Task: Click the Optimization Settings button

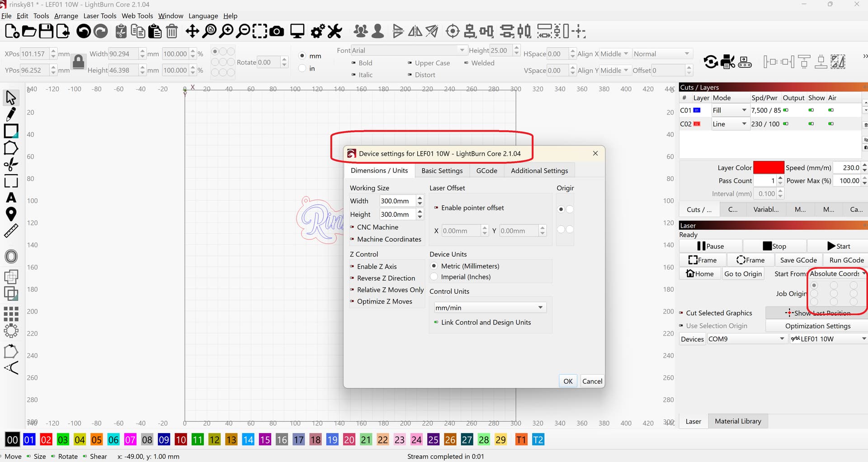Action: click(817, 326)
